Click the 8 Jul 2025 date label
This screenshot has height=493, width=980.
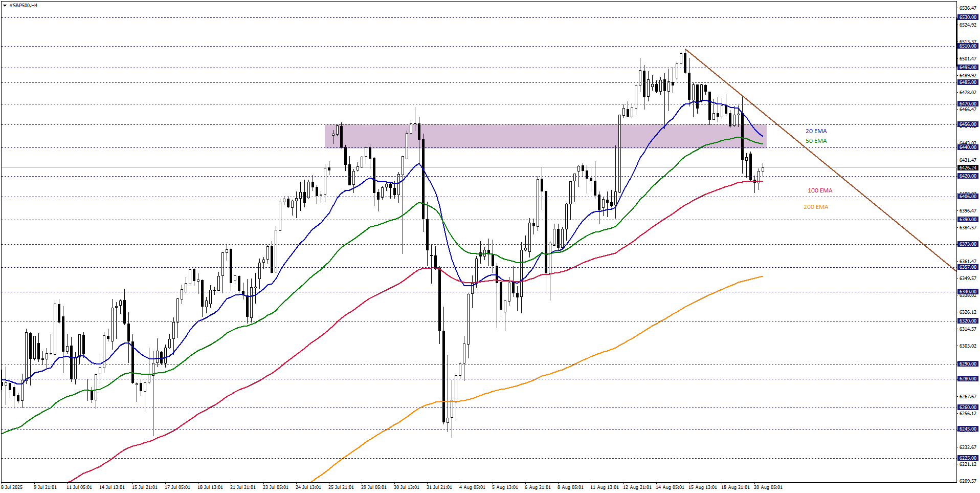click(12, 487)
